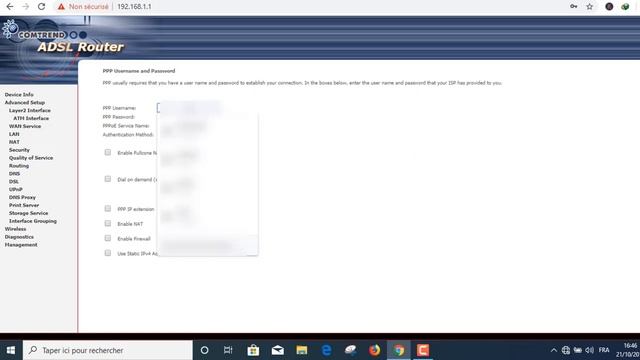This screenshot has height=360, width=640.
Task: Open the green browser extension icon
Action: click(625, 7)
